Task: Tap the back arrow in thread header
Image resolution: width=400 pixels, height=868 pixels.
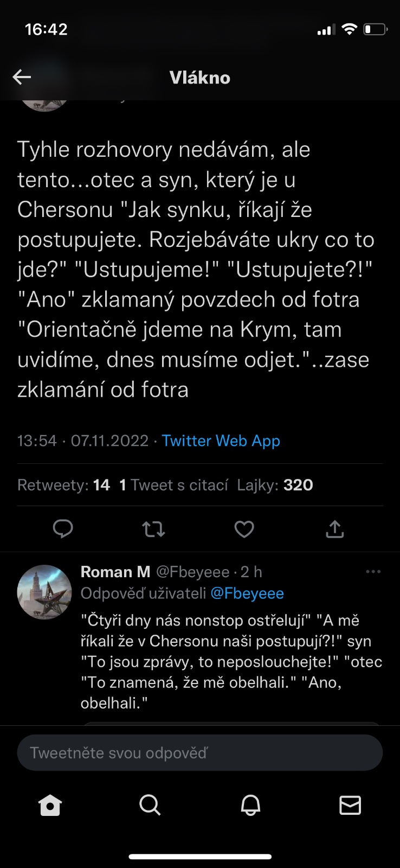Action: 22,77
